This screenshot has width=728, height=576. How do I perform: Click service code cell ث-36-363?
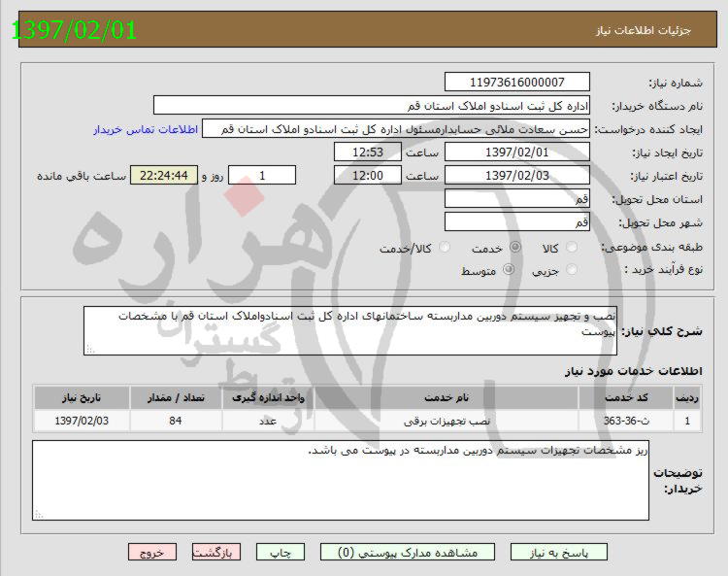(x=626, y=421)
